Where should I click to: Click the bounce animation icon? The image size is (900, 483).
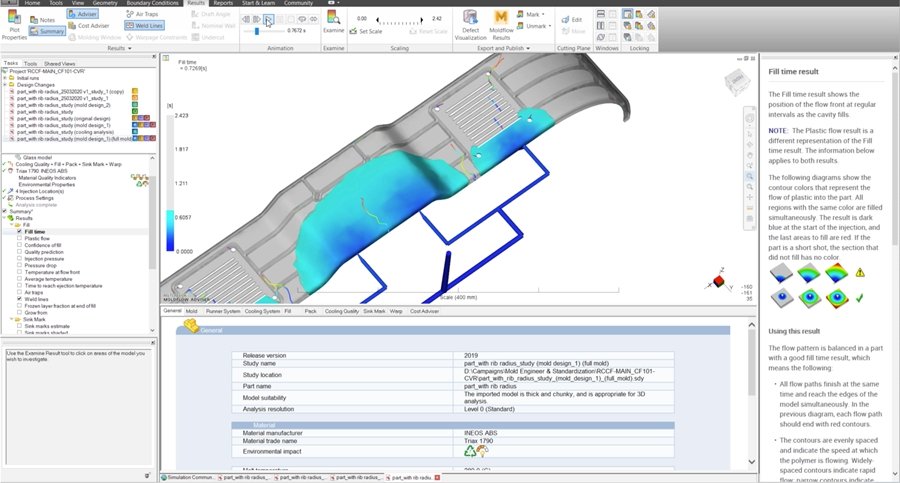pyautogui.click(x=313, y=19)
